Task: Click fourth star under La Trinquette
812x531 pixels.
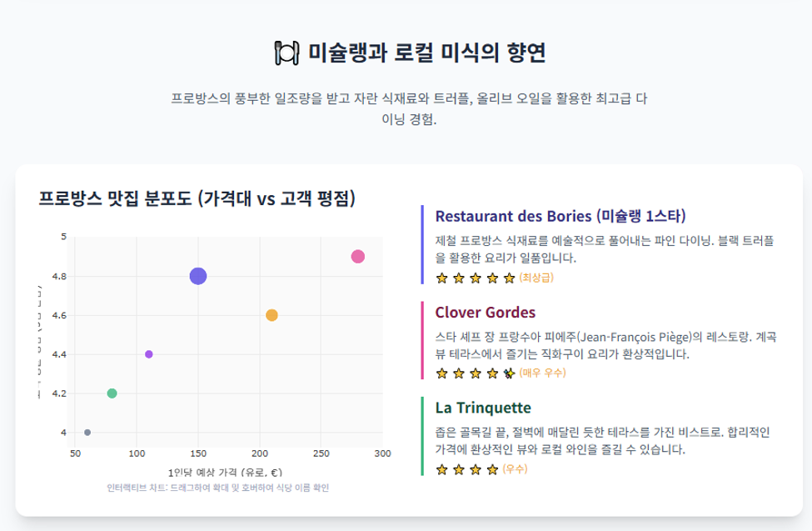Action: 492,470
